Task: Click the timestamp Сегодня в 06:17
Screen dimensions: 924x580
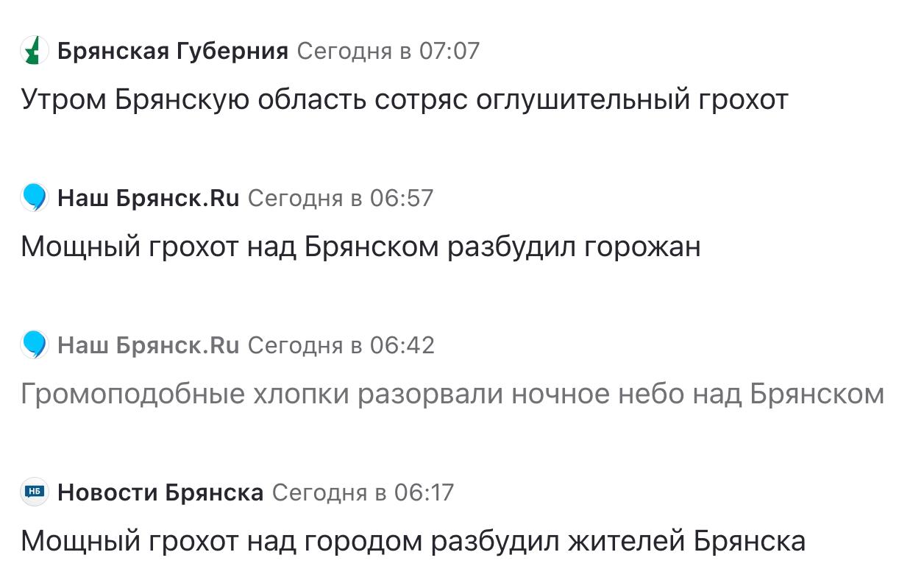Action: pyautogui.click(x=363, y=492)
